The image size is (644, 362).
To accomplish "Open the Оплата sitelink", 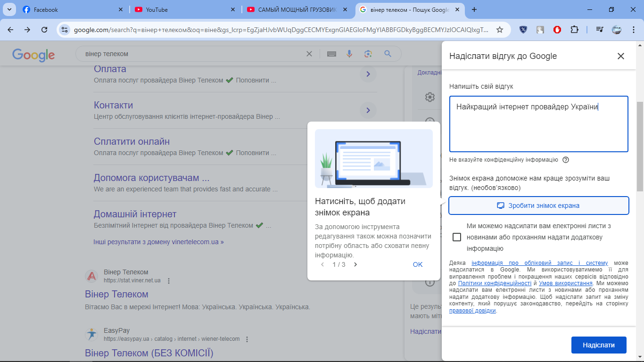I will (110, 69).
